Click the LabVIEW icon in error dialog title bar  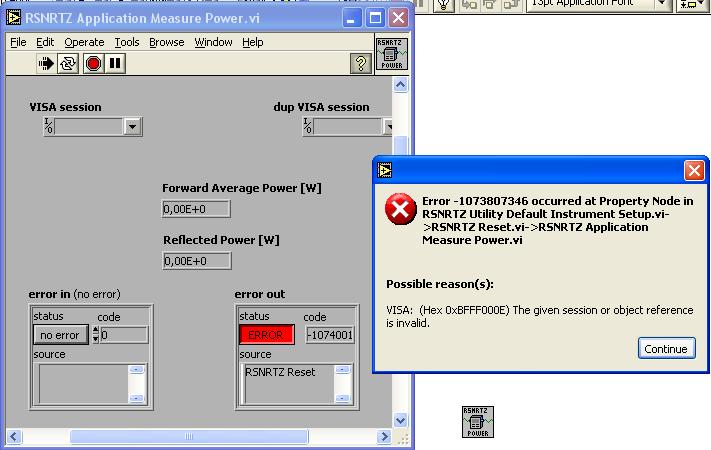pyautogui.click(x=385, y=170)
